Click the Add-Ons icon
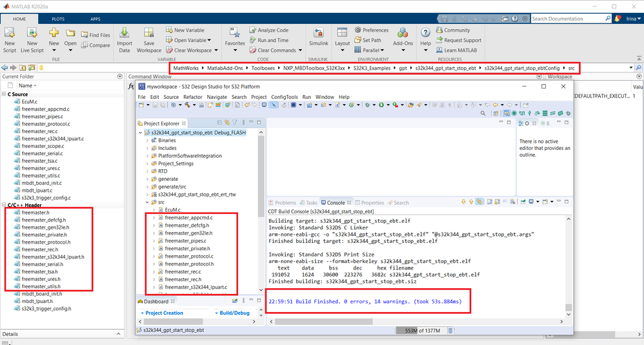The image size is (644, 345). 403,33
